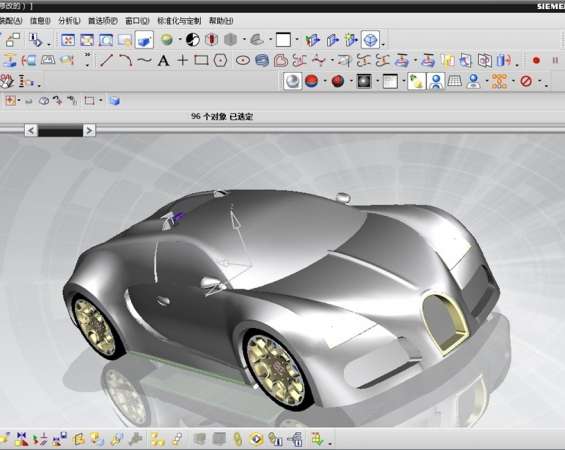
Task: Toggle the highlighted blue person icon
Action: 436,81
